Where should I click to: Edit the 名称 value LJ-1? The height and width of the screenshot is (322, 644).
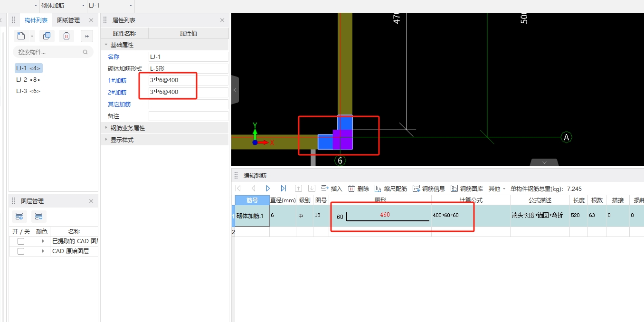pyautogui.click(x=189, y=57)
